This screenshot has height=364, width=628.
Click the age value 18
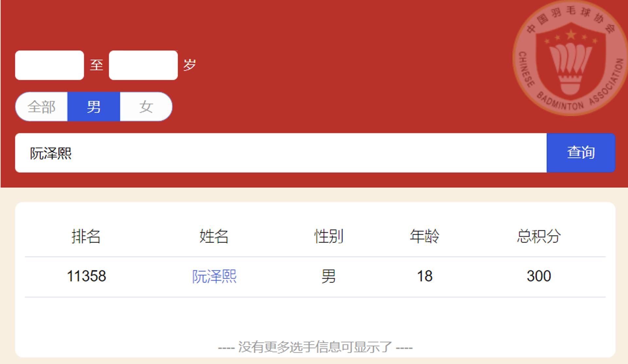click(x=425, y=276)
